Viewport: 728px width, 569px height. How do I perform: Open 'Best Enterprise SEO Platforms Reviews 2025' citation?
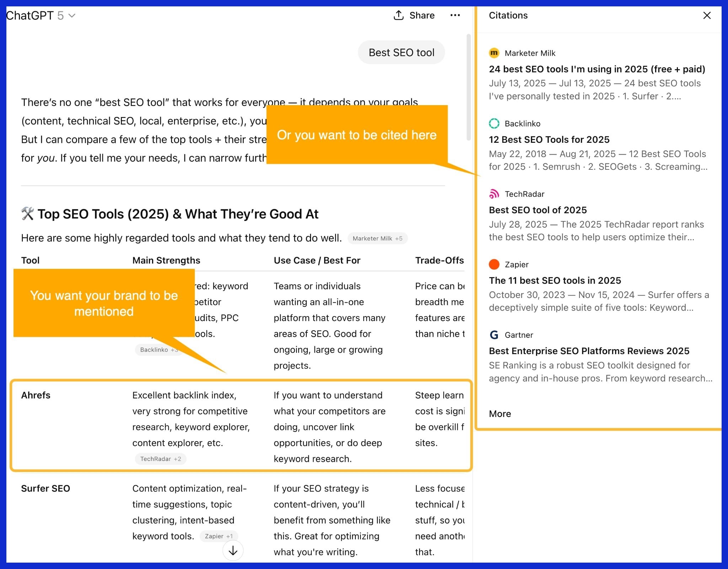589,351
